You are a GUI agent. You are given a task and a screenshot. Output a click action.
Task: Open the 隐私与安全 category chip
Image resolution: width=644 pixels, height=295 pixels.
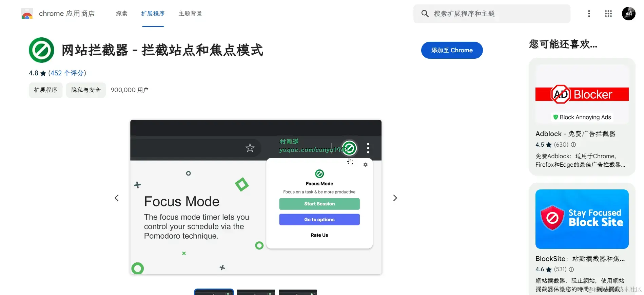tap(86, 90)
